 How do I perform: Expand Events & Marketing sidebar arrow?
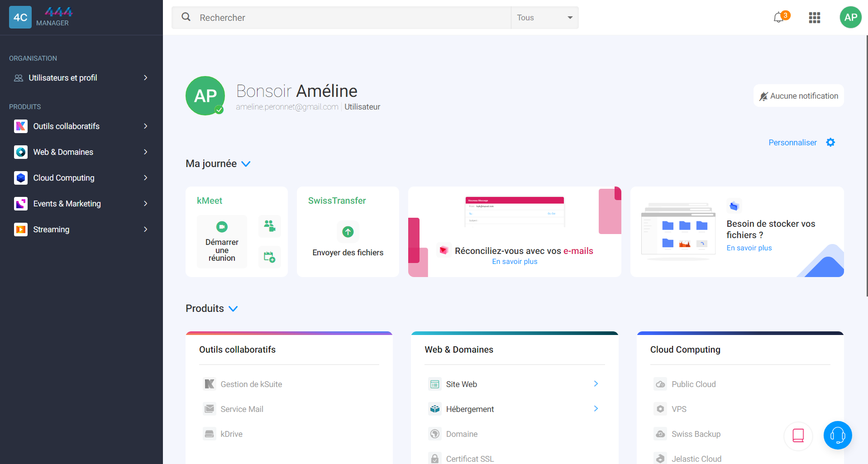tap(145, 204)
